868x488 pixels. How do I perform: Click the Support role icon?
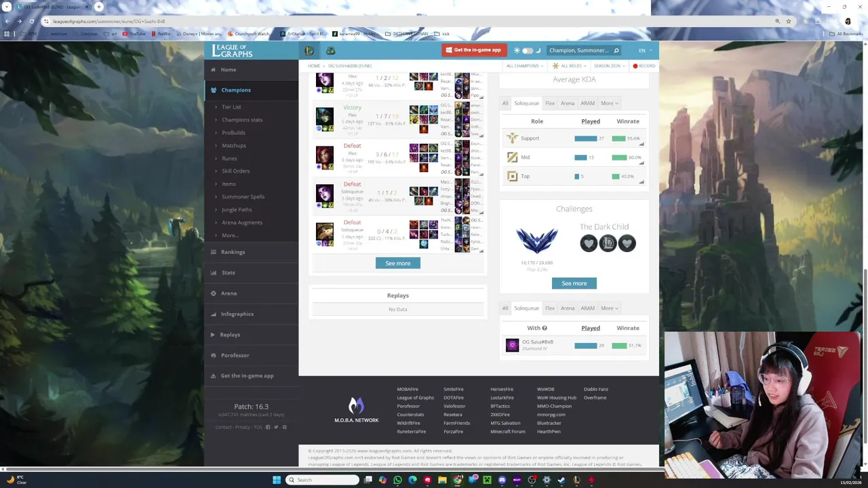[513, 138]
